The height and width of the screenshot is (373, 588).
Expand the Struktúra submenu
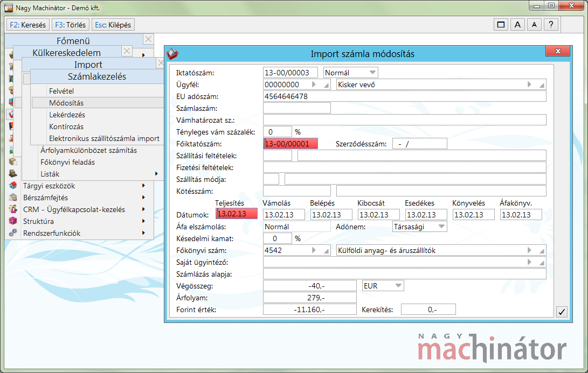pyautogui.click(x=143, y=221)
